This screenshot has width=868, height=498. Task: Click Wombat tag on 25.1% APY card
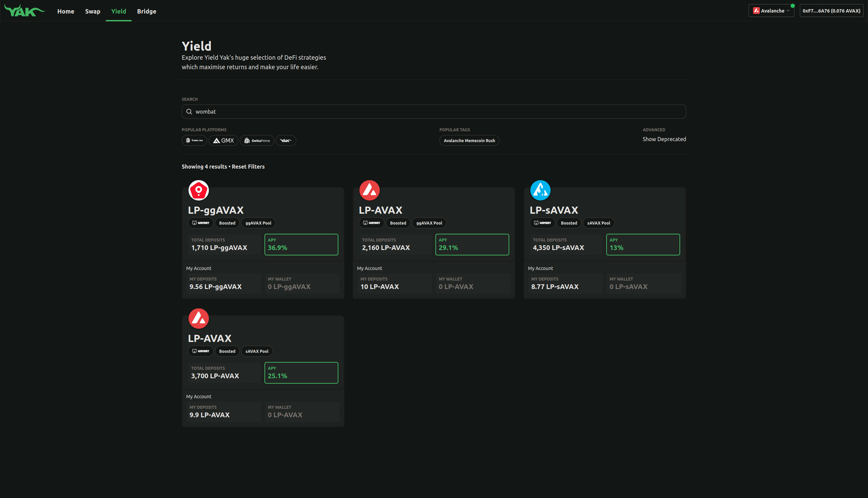[x=201, y=351]
